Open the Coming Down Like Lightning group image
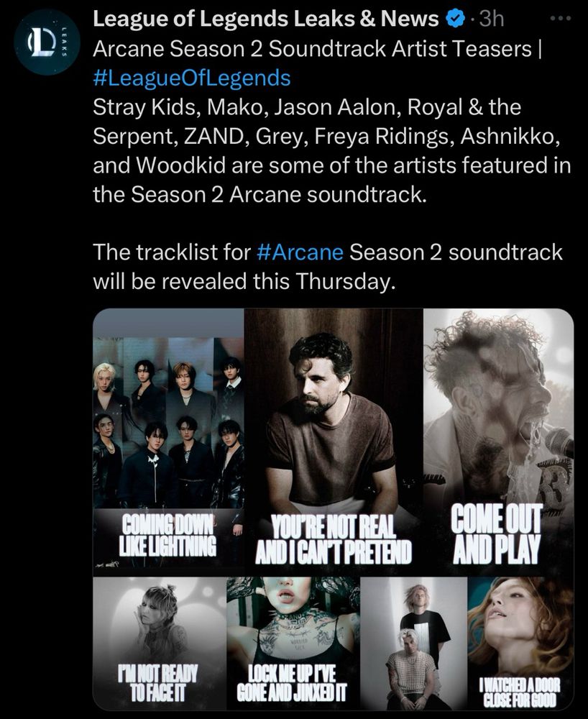This screenshot has width=588, height=719. tap(168, 441)
